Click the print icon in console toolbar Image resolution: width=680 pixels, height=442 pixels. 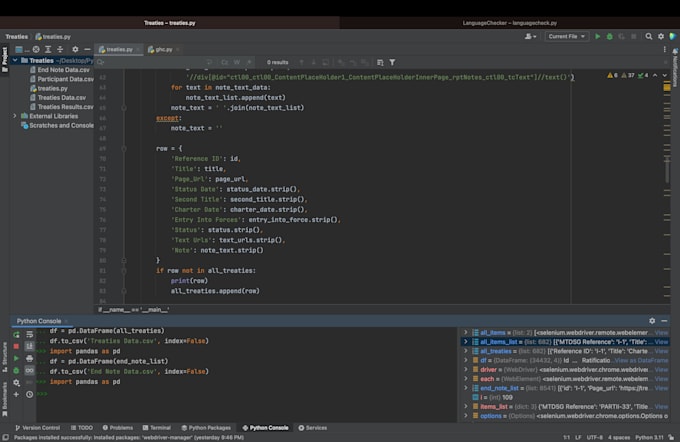pyautogui.click(x=29, y=358)
